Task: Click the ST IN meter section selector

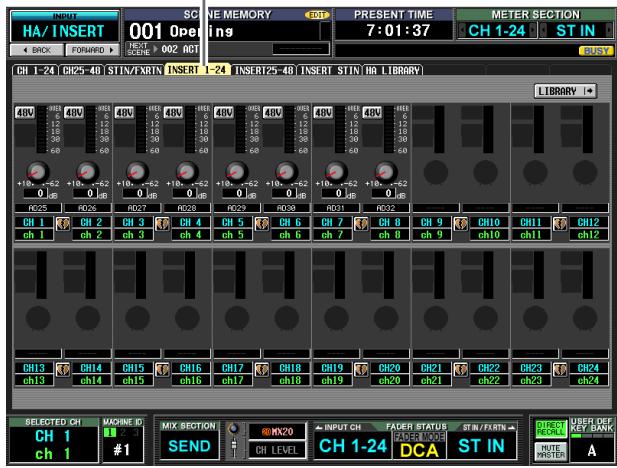Action: [x=575, y=30]
